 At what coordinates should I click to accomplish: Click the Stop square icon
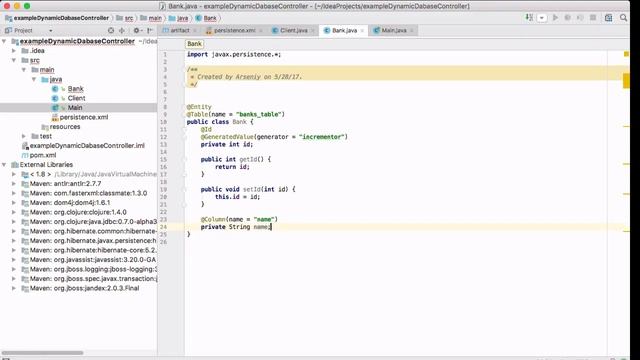click(x=593, y=18)
